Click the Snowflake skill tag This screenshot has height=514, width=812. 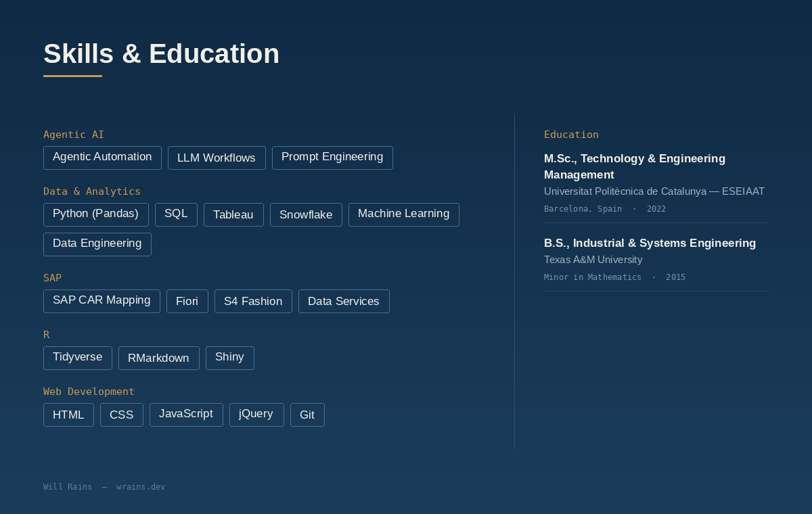pos(306,214)
